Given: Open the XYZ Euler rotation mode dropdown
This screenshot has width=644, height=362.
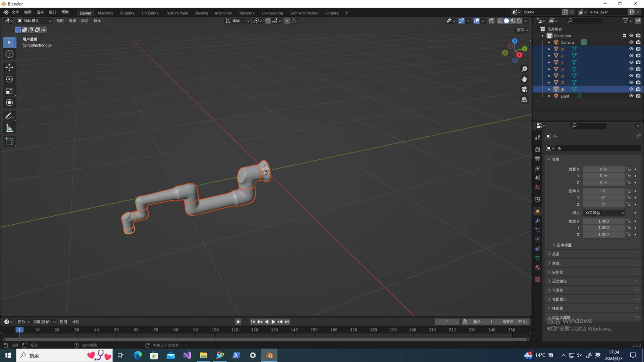Looking at the screenshot, I should pos(604,213).
